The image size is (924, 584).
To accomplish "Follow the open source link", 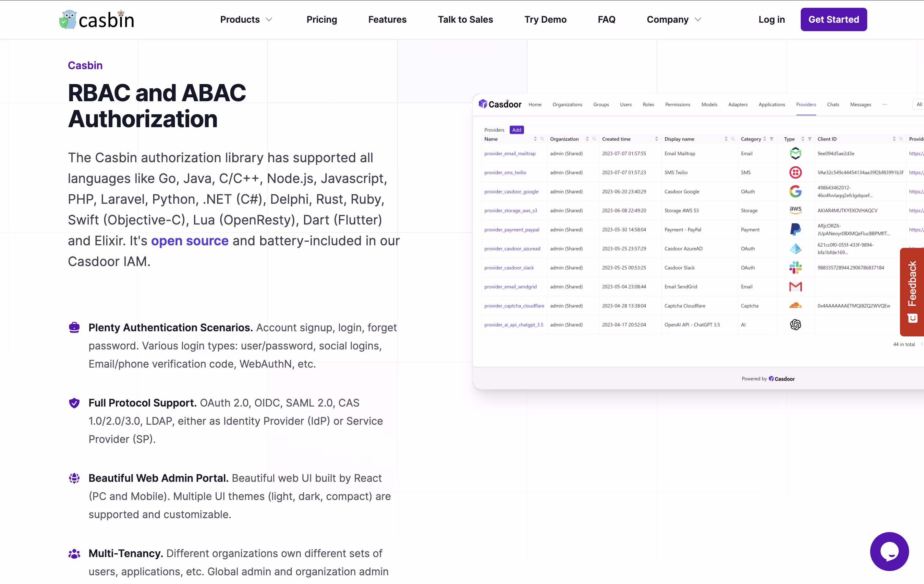I will [x=189, y=241].
